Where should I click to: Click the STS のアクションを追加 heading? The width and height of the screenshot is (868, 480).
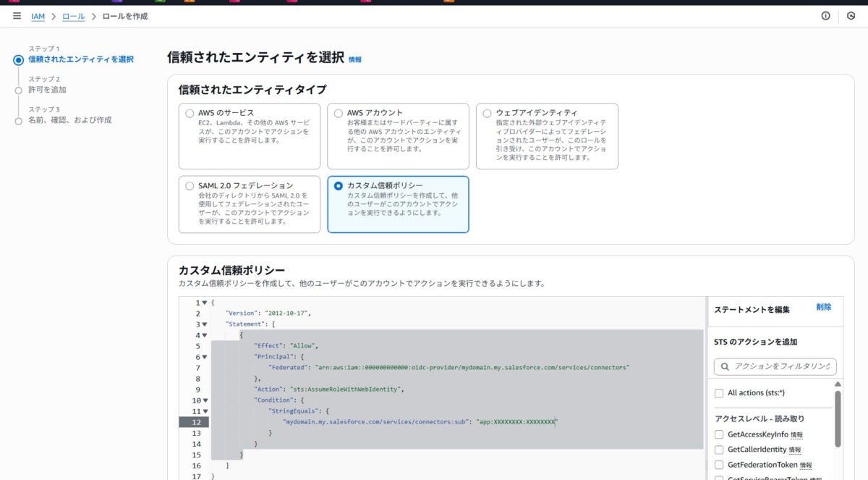coord(755,342)
